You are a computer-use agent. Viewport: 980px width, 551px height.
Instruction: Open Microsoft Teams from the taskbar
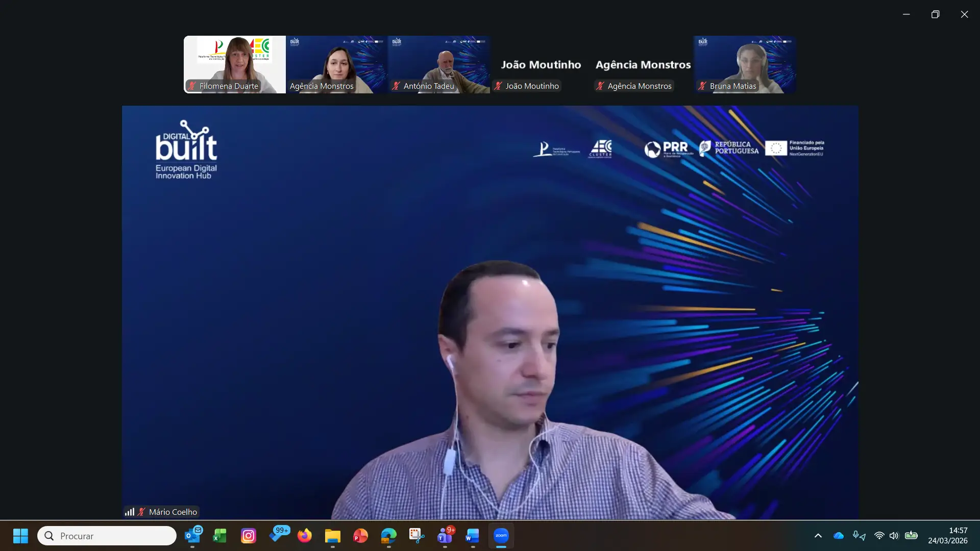pos(445,536)
